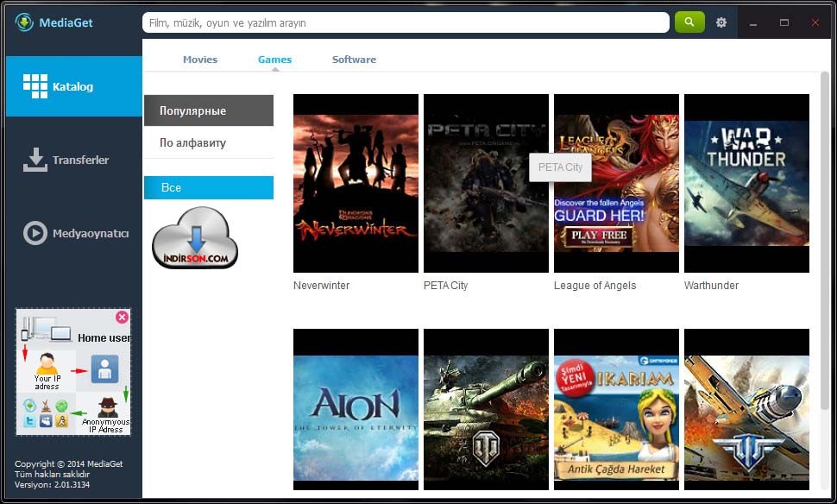The image size is (837, 504).
Task: Open the Aion game cover
Action: [x=356, y=409]
